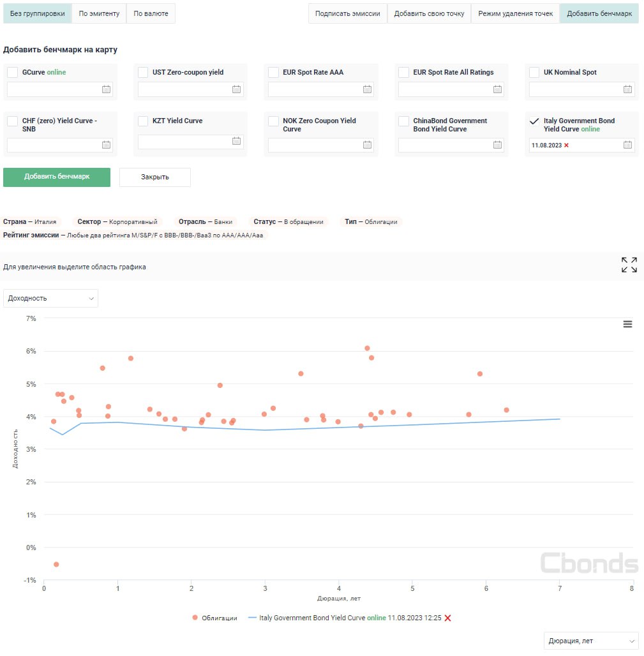Screen dimensions: 644x656
Task: Open calendar for UK Nominal Spot
Action: [627, 89]
